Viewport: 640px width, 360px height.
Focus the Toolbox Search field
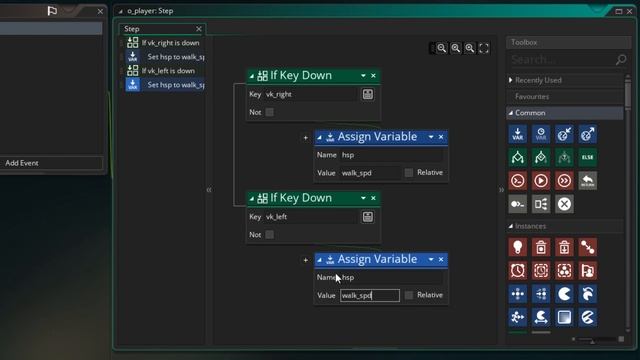pos(562,60)
